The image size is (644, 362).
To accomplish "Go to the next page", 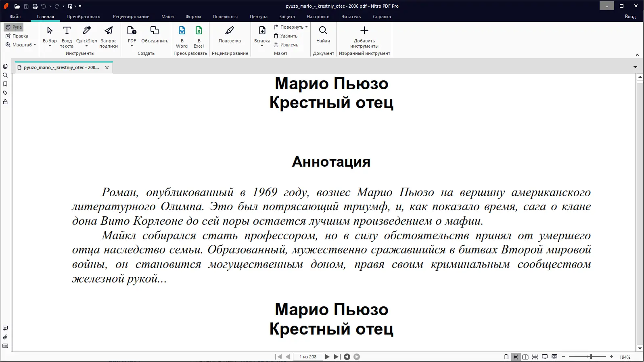I will tap(327, 357).
